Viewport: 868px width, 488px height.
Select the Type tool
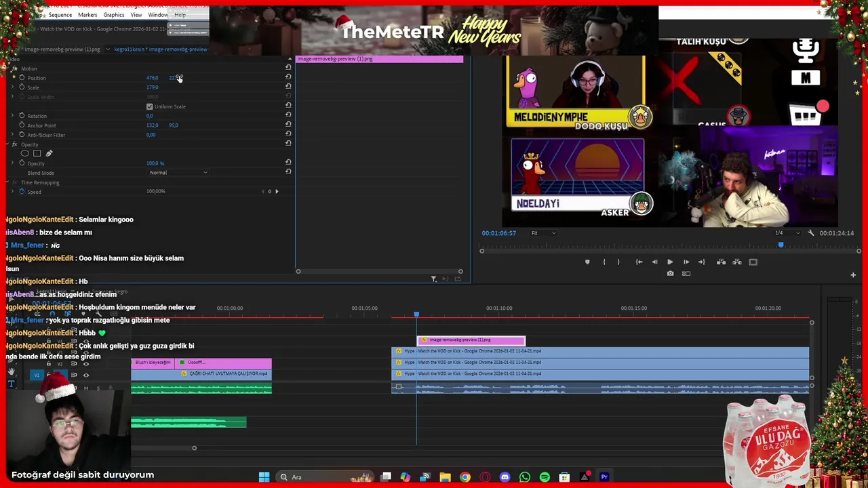pos(11,384)
